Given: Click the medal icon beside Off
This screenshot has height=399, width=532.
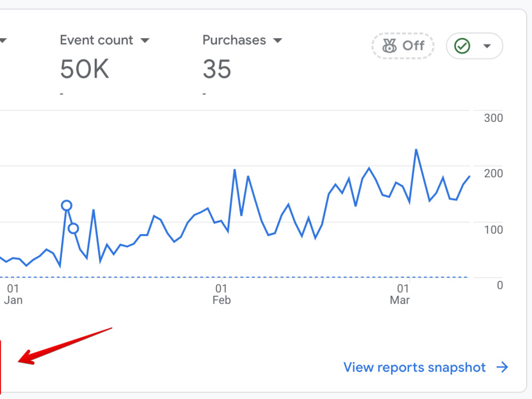Looking at the screenshot, I should click(x=389, y=46).
